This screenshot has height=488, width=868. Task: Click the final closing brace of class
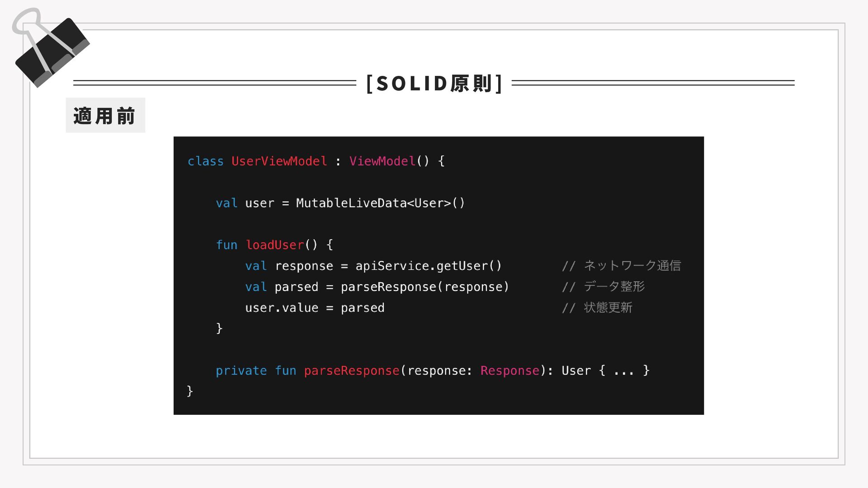tap(190, 391)
